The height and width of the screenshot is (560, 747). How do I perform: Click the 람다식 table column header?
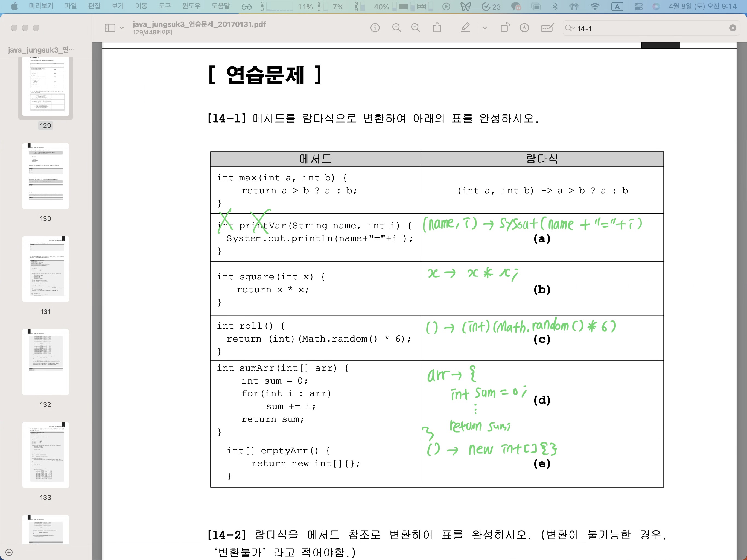tap(542, 159)
